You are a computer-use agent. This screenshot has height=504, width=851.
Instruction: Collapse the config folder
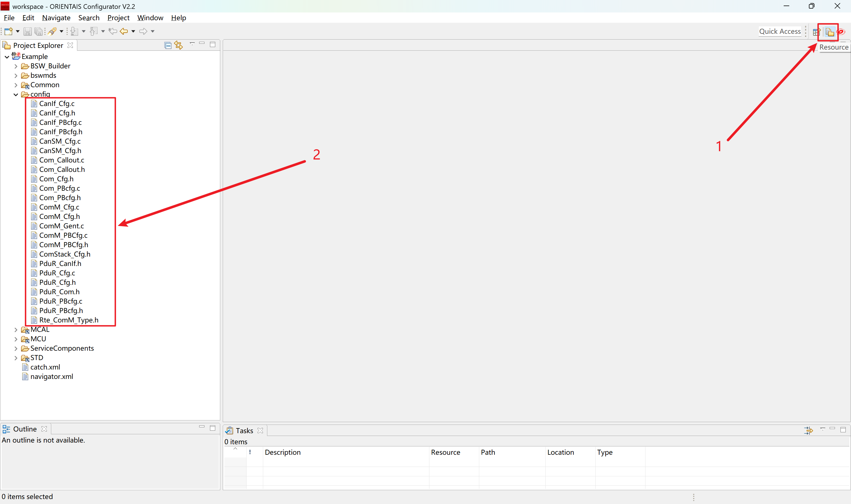coord(16,94)
